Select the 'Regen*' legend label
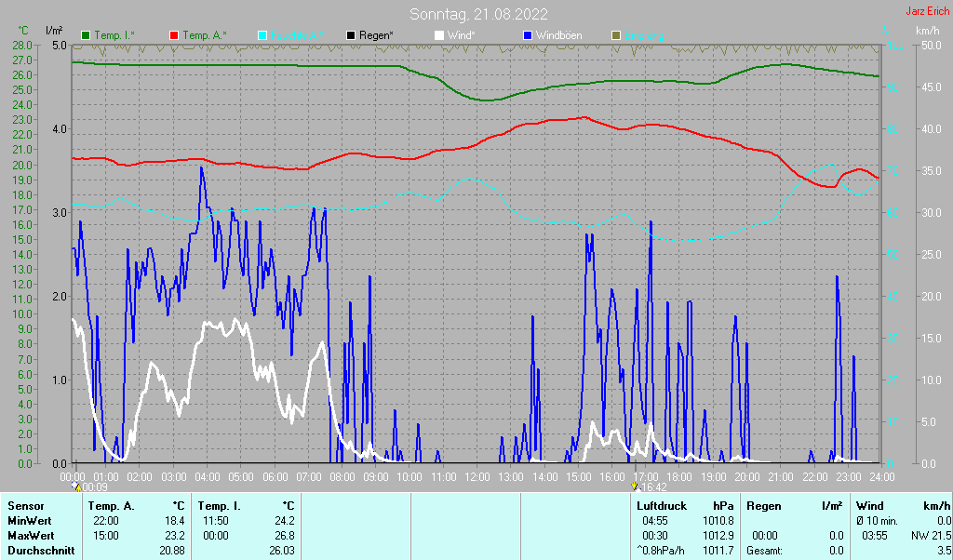This screenshot has width=953, height=560. (x=376, y=36)
